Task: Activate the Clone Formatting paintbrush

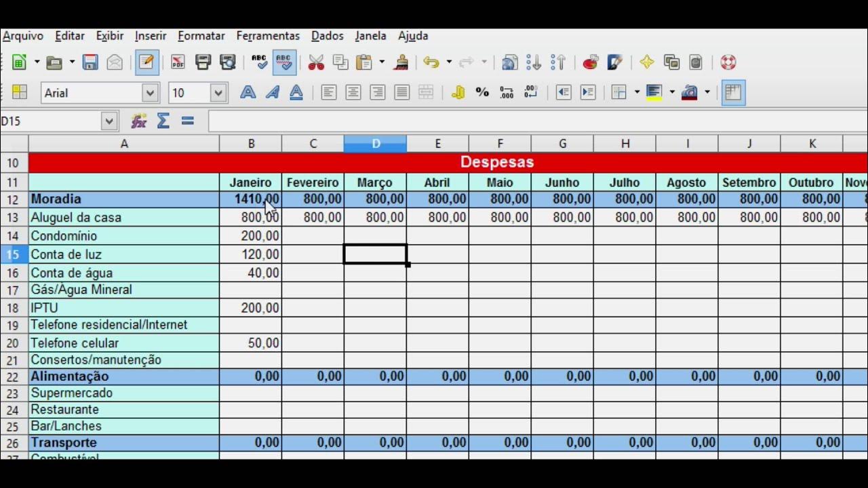Action: pos(401,62)
